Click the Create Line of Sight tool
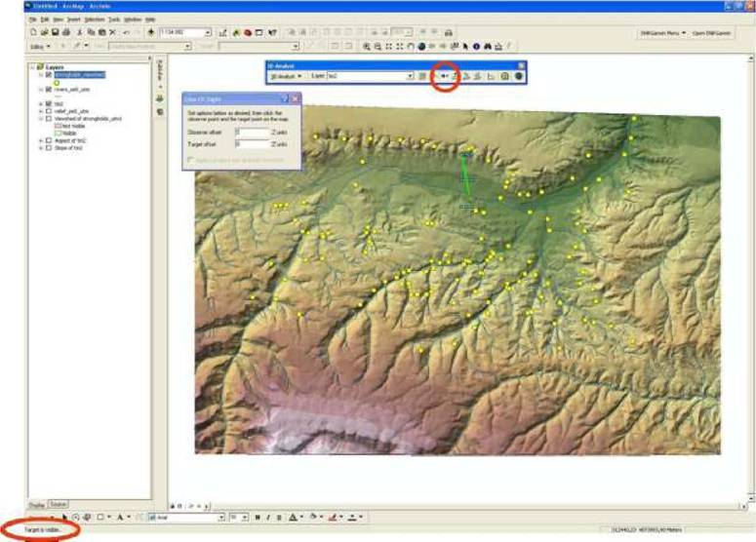Image resolution: width=756 pixels, height=542 pixels. [444, 76]
